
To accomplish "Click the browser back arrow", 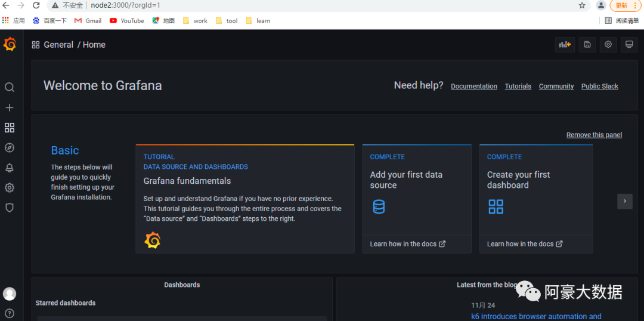I will pos(6,5).
